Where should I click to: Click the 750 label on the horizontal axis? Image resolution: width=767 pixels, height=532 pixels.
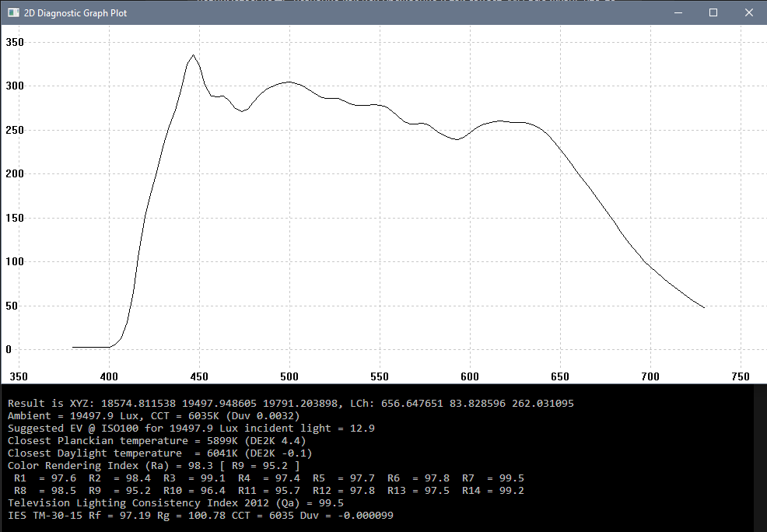(x=741, y=376)
